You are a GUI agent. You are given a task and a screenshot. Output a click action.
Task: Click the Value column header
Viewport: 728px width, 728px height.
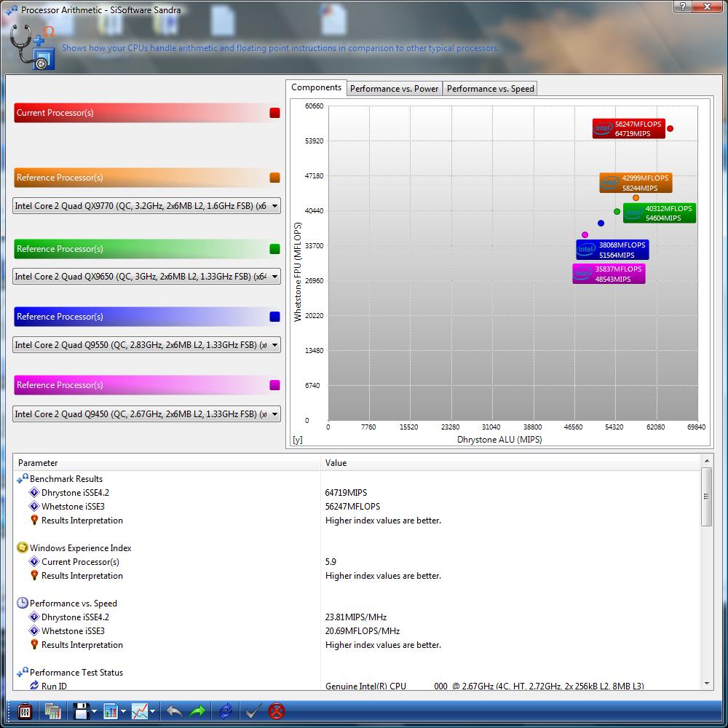point(511,462)
